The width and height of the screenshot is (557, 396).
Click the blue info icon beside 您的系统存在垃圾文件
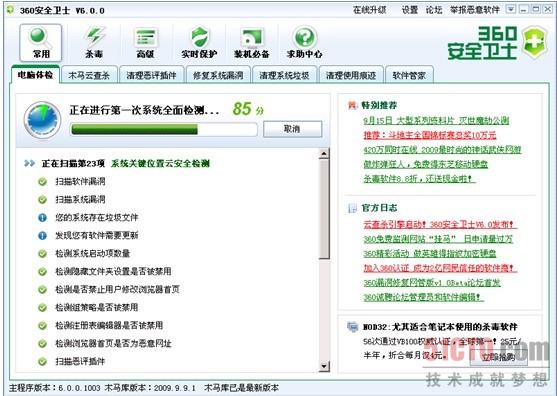click(42, 217)
